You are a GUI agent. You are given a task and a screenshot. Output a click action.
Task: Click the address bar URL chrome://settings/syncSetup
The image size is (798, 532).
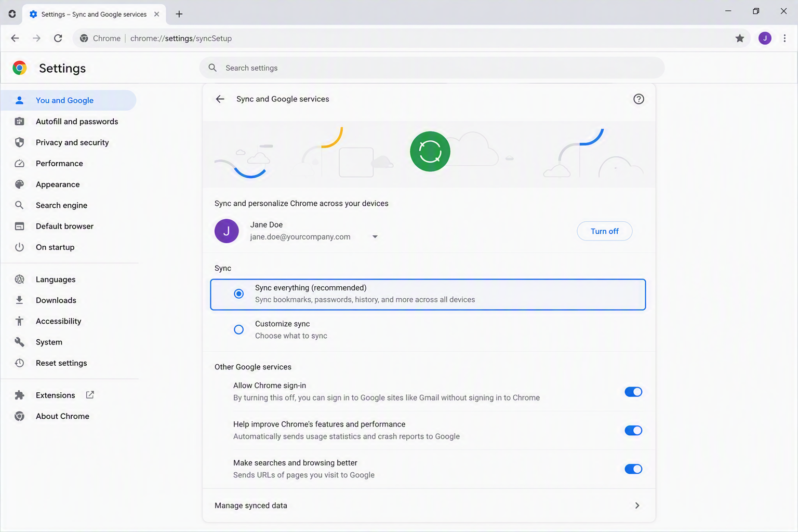181,38
